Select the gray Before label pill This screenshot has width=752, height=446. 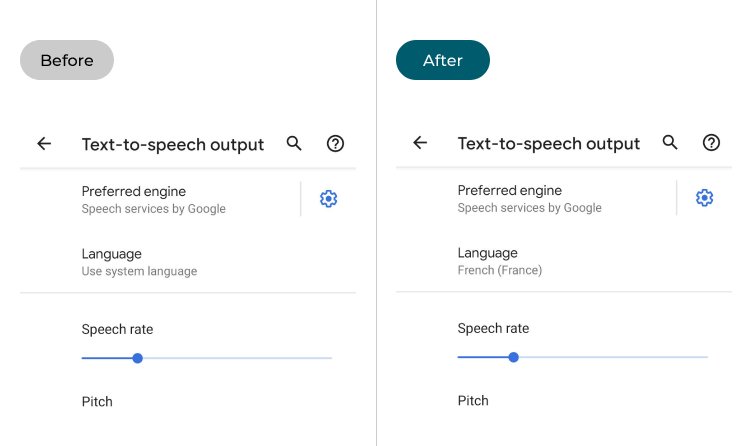(x=67, y=60)
